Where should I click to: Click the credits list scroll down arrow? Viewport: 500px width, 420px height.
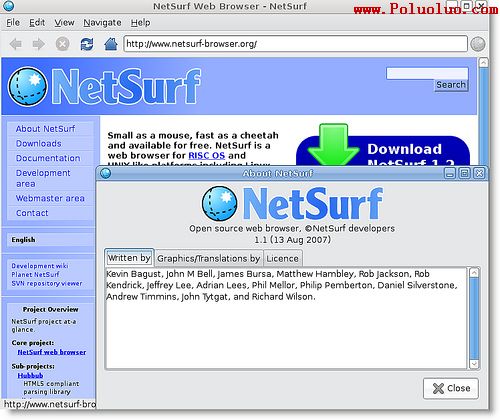tap(474, 364)
